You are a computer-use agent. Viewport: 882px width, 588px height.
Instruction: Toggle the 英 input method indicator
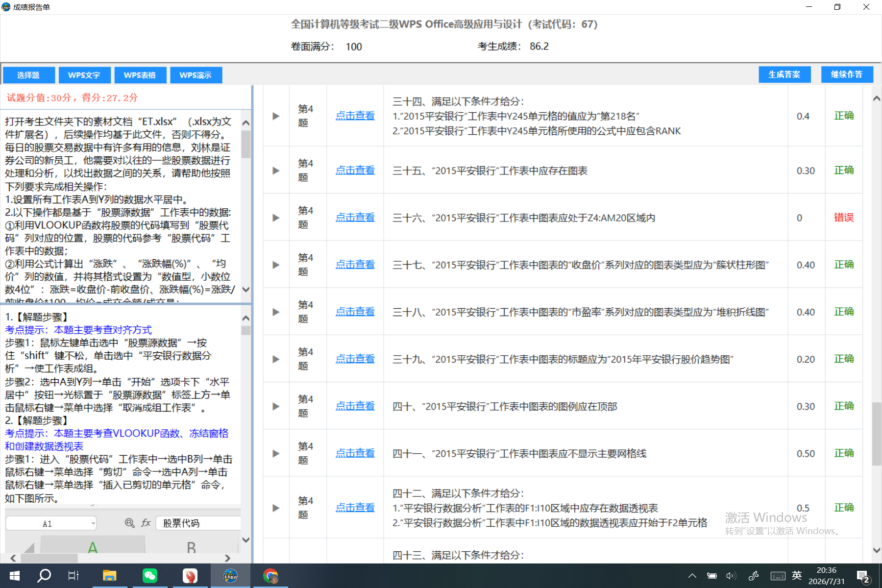point(797,575)
